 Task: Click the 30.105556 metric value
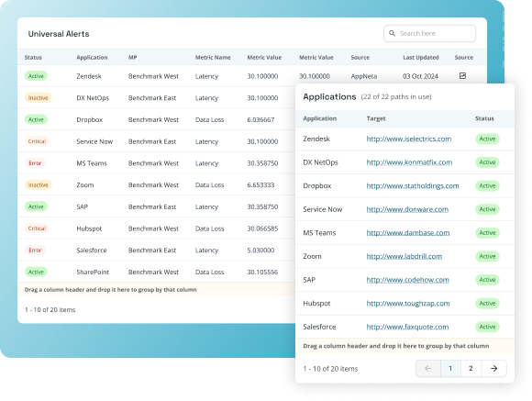tap(262, 272)
